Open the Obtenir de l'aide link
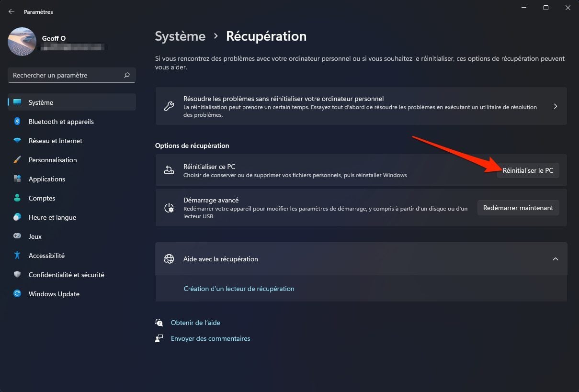This screenshot has height=392, width=579. [x=195, y=323]
